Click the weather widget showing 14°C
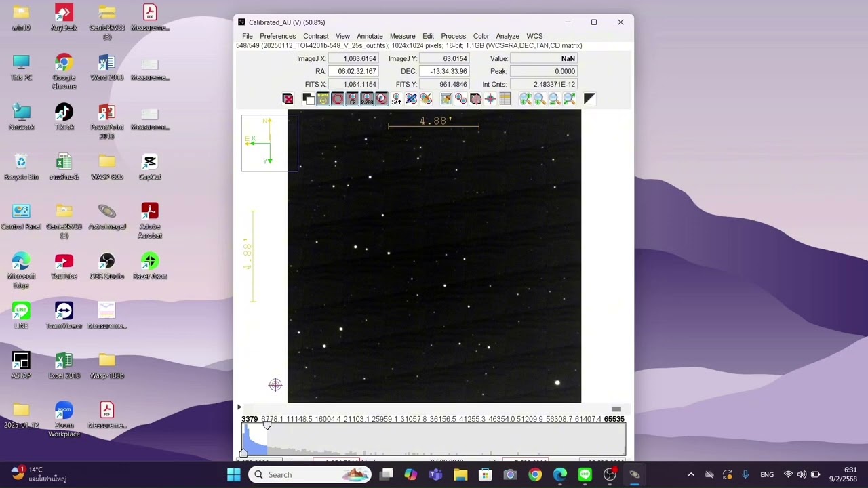This screenshot has width=868, height=488. [x=38, y=474]
